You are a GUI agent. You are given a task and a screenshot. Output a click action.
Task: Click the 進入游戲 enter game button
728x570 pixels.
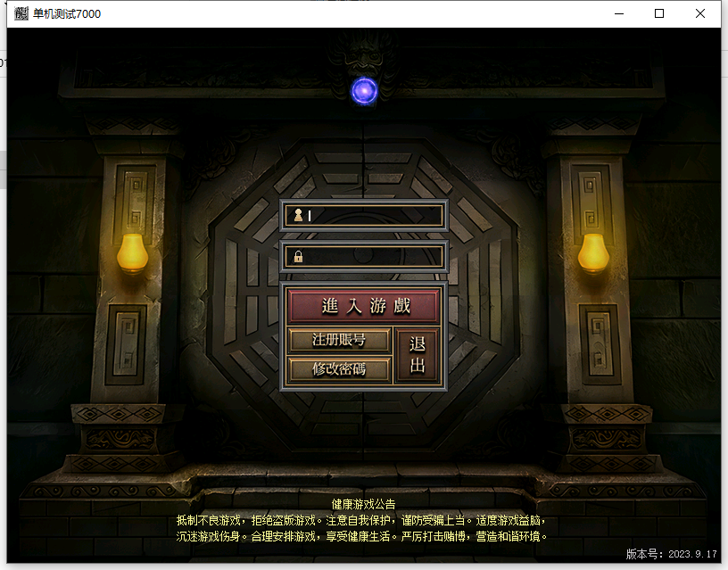tap(363, 306)
